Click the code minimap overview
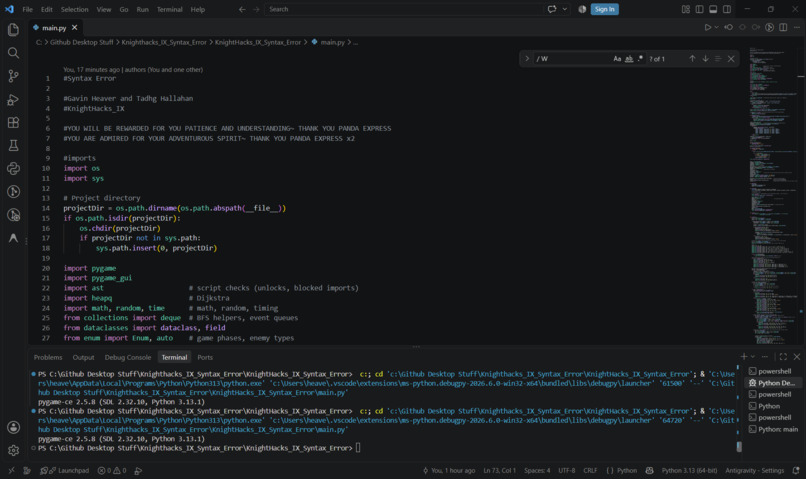Viewport: 806px width, 479px height. (772, 195)
